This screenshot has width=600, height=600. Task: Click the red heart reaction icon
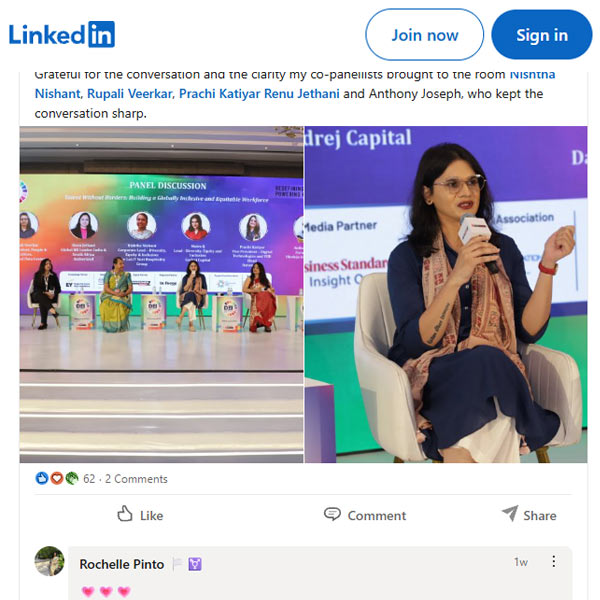click(x=57, y=478)
